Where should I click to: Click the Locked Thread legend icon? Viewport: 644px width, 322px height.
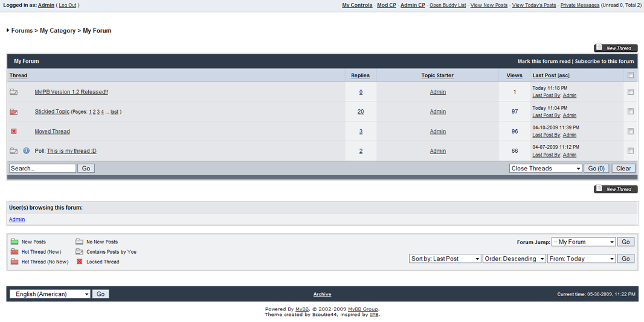coord(79,261)
